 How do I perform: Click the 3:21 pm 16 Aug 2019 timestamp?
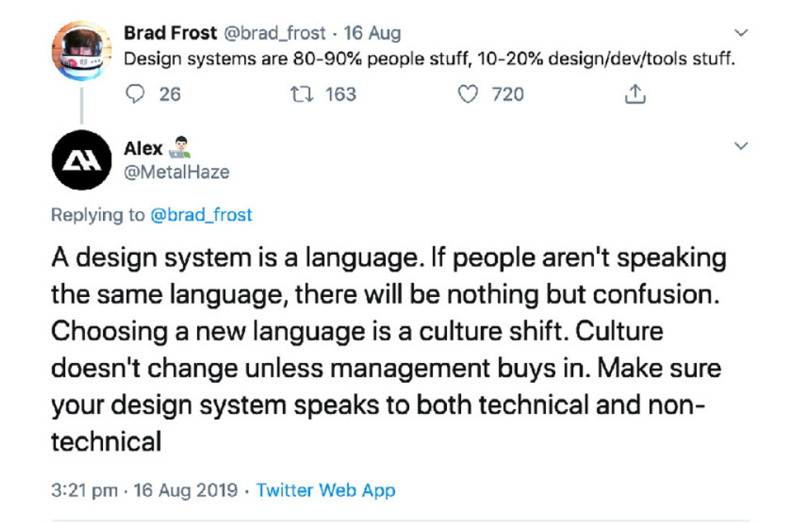pos(143,491)
